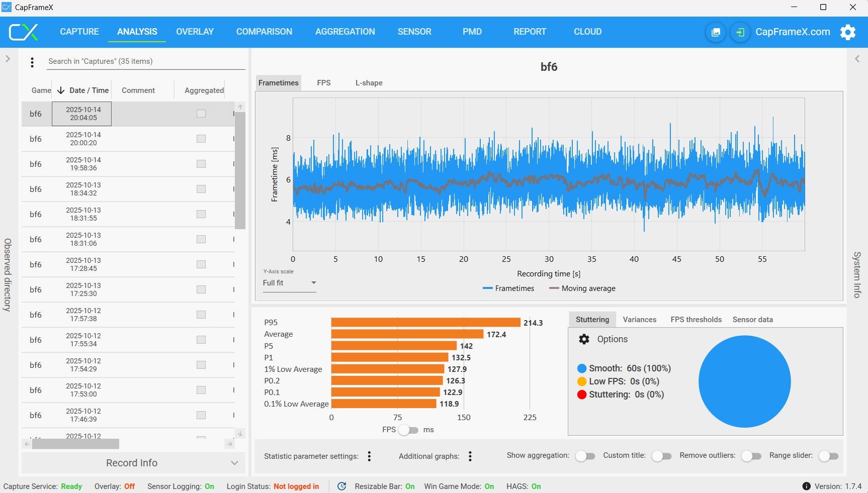Select the ANALYSIS tab
Image resolution: width=868 pixels, height=493 pixels.
137,32
